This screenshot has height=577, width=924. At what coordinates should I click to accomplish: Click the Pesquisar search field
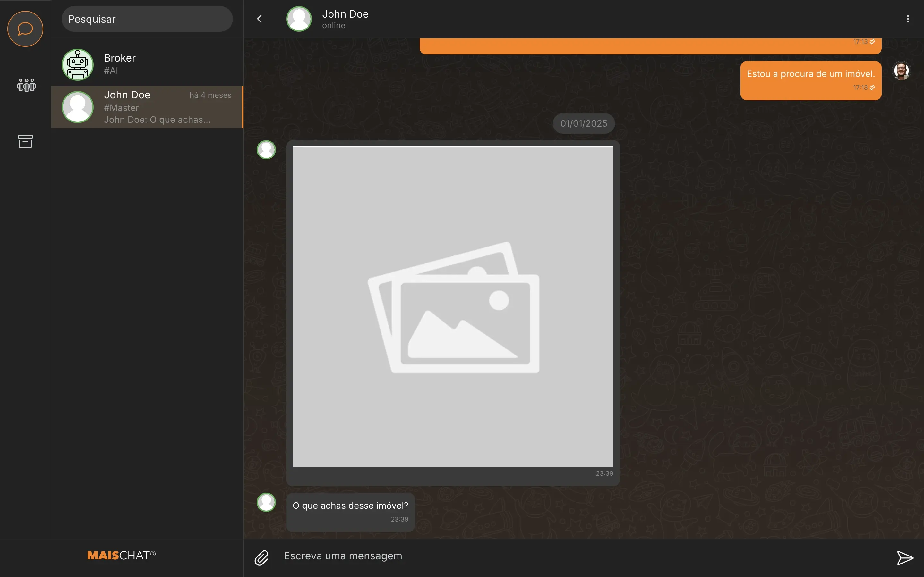[x=147, y=19]
